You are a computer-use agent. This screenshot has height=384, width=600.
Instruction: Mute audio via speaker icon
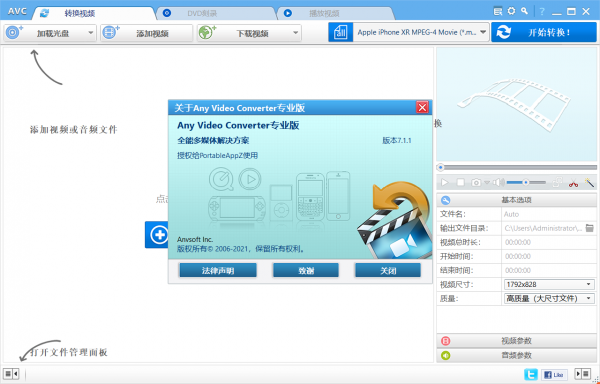[498, 182]
